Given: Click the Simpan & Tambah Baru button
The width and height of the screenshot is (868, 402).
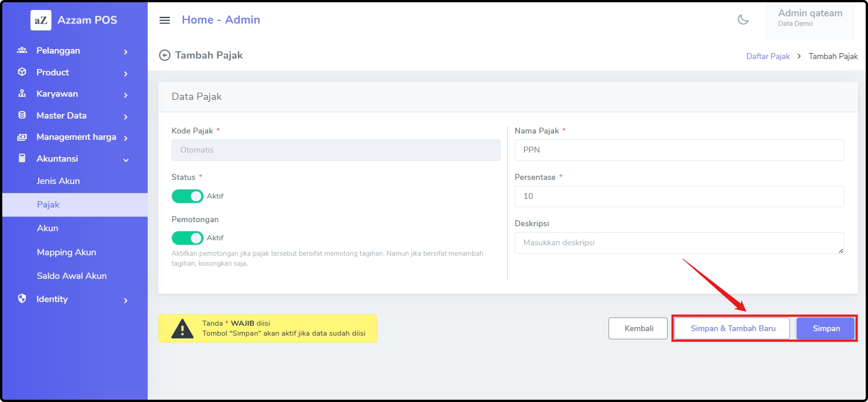Looking at the screenshot, I should point(733,328).
